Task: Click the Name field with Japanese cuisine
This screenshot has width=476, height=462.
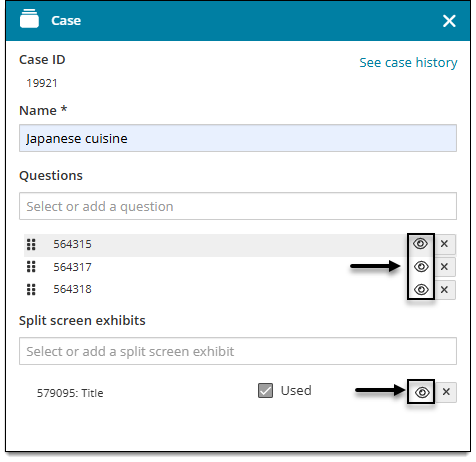Action: pos(238,138)
